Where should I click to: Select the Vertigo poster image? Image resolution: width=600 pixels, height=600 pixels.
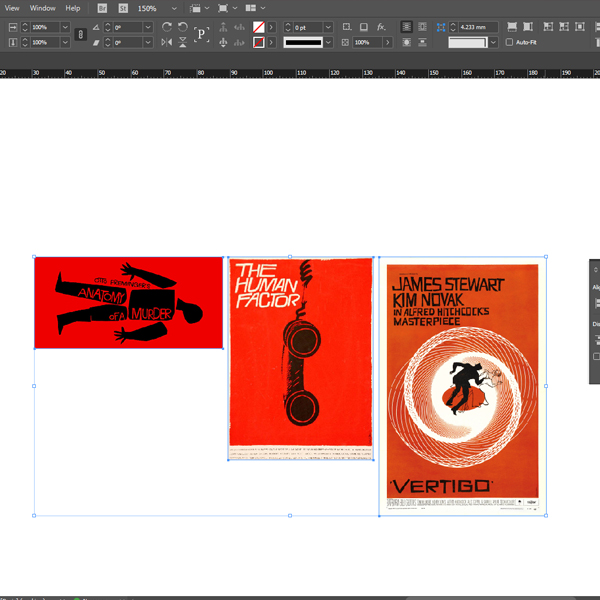pyautogui.click(x=462, y=385)
